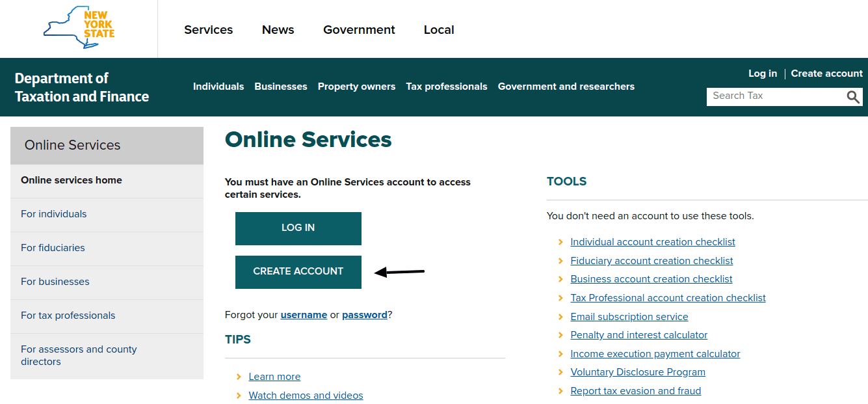Viewport: 868px width, 404px height.
Task: Click the New York State logo
Action: tap(79, 29)
